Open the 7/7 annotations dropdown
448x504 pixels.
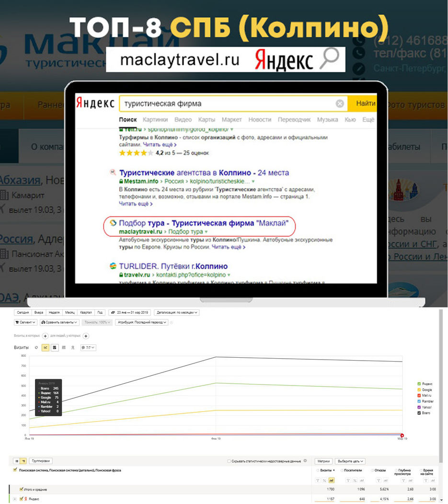click(88, 348)
